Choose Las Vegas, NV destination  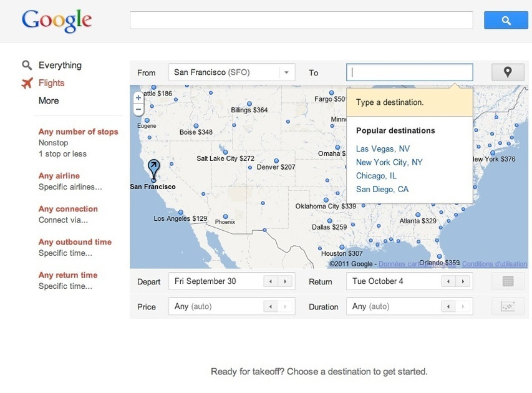point(383,148)
